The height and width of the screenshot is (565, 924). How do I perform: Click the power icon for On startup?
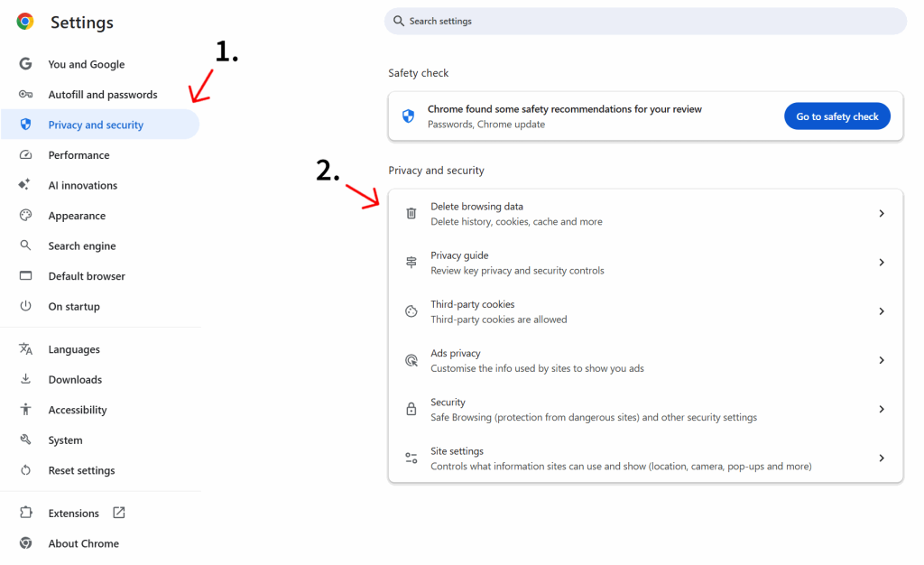[x=25, y=306]
